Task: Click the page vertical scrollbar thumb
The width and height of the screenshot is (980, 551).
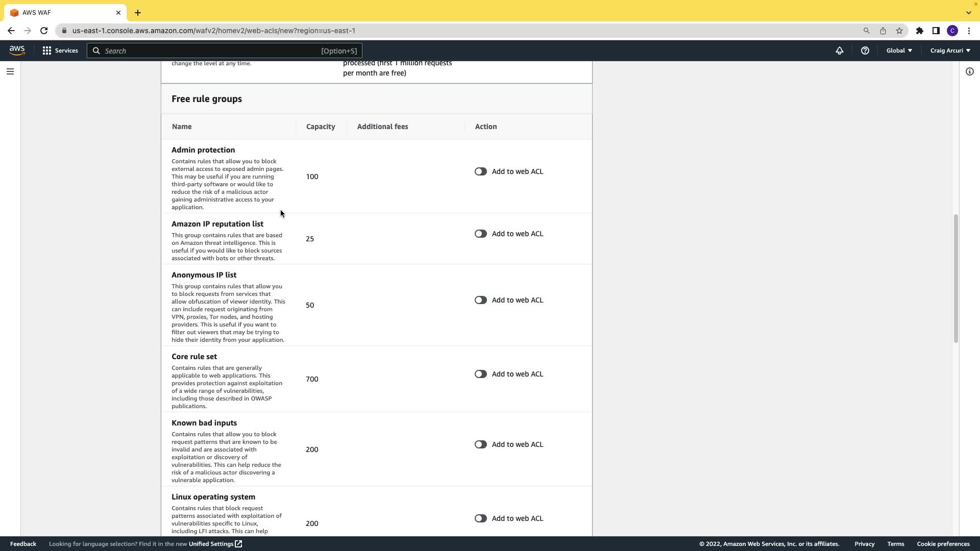Action: 955,278
